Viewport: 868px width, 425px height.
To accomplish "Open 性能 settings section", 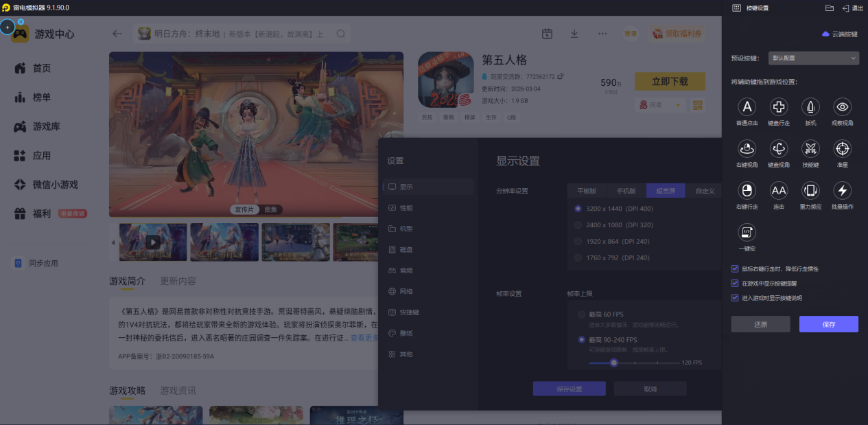I will (x=428, y=207).
